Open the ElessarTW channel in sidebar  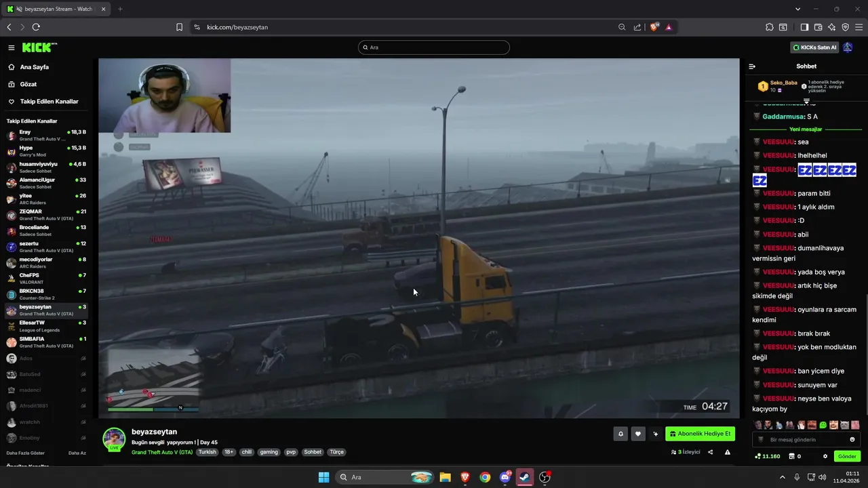(46, 326)
